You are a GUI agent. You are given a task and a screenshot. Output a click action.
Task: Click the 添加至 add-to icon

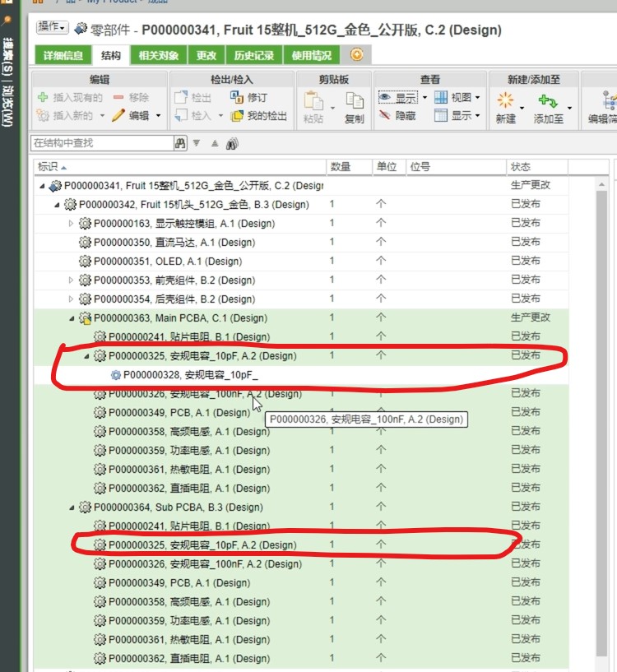[548, 101]
